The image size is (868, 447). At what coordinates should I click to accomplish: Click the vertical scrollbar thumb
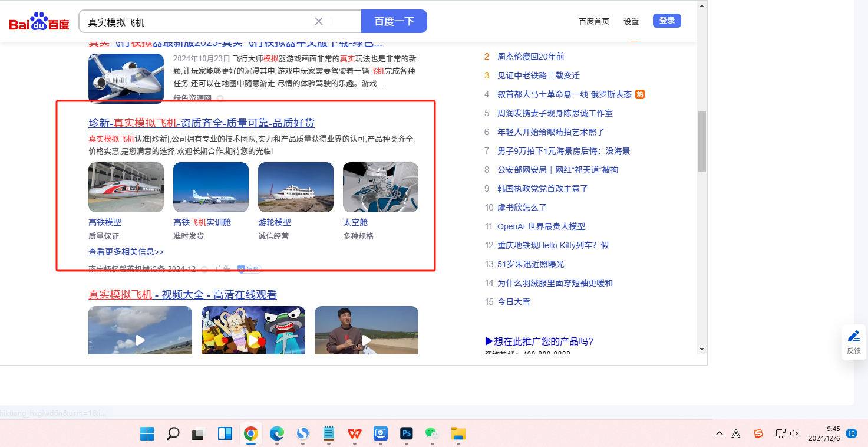pos(702,142)
